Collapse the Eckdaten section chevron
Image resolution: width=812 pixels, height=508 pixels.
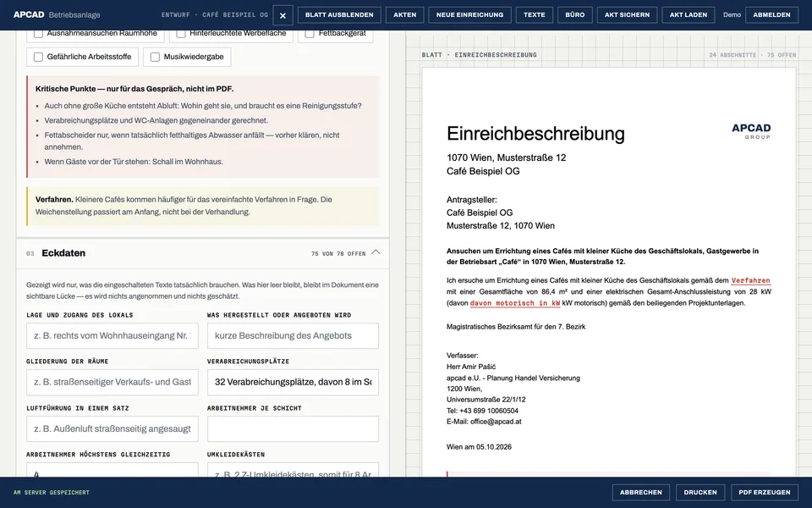point(376,252)
